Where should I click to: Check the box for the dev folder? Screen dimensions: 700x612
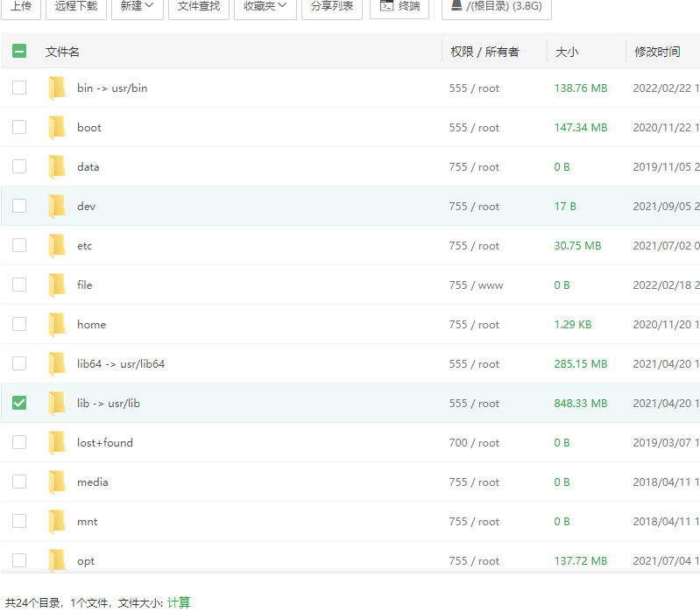19,206
